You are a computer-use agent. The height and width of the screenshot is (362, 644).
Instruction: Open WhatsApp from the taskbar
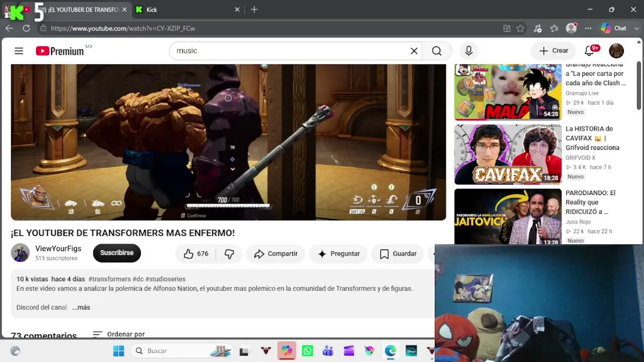(x=307, y=351)
